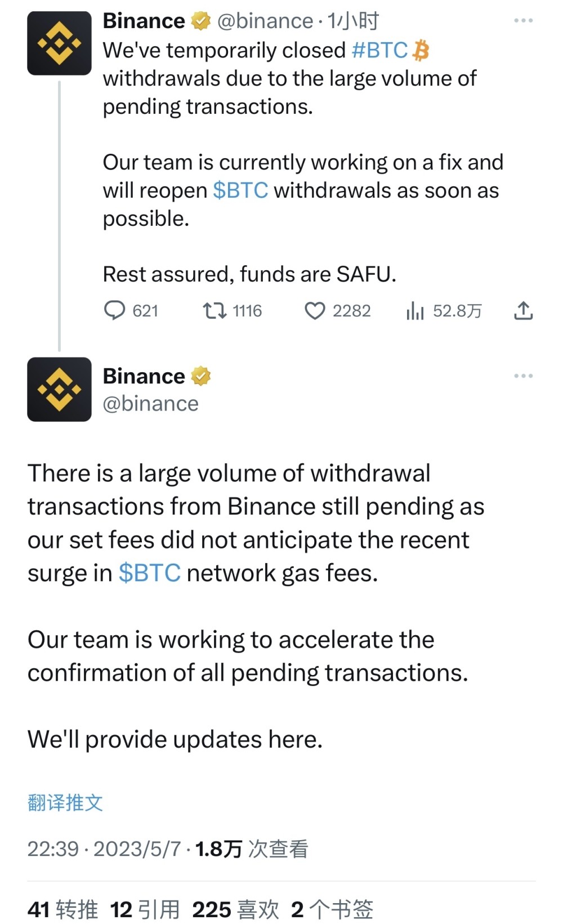Open Binance avatar on the first tweet
Screen dimensions: 563x924
(59, 43)
